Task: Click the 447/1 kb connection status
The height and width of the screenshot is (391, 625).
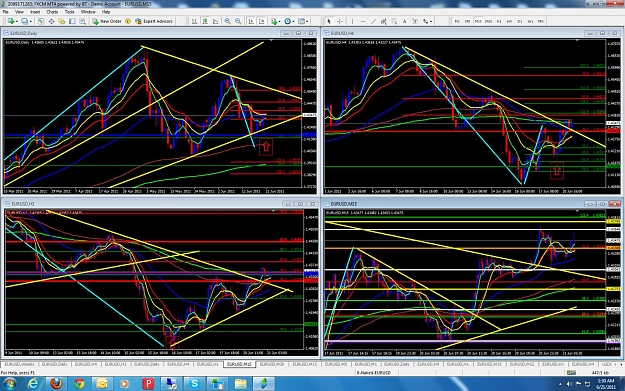Action: 599,373
